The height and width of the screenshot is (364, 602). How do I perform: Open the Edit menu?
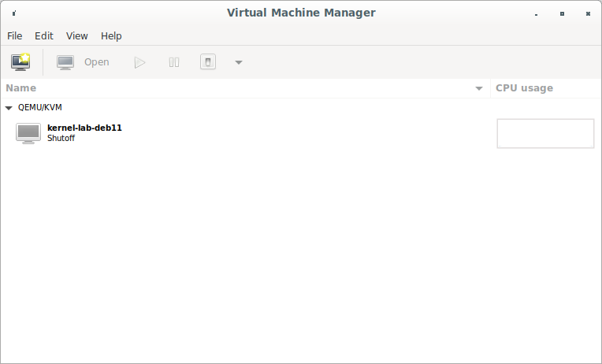coord(44,35)
